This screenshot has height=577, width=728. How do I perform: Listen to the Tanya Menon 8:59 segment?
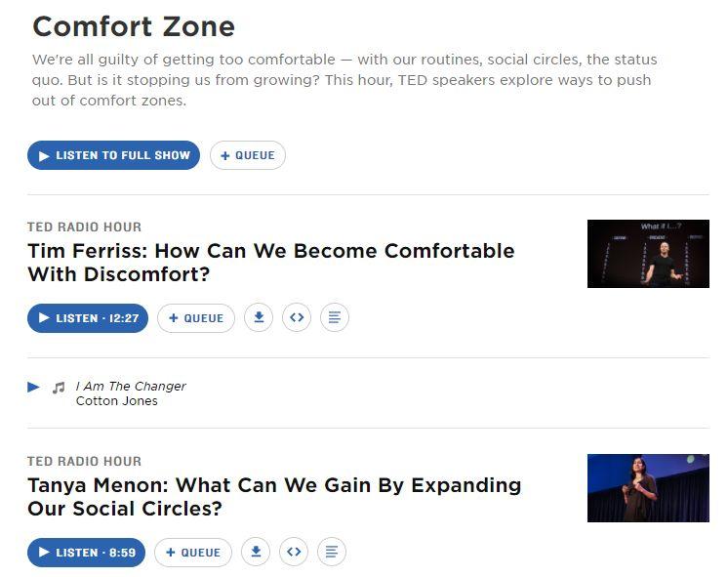pos(86,553)
